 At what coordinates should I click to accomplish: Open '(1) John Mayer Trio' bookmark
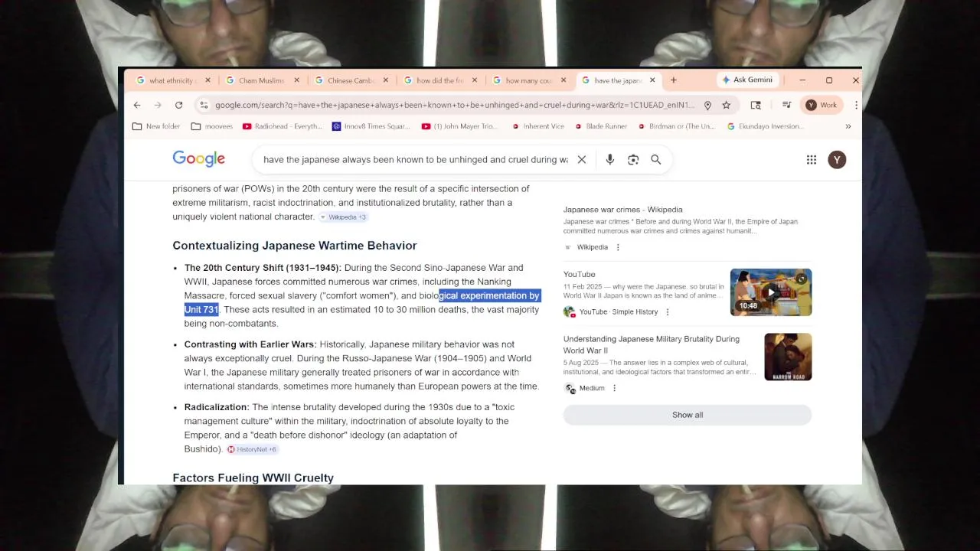459,126
